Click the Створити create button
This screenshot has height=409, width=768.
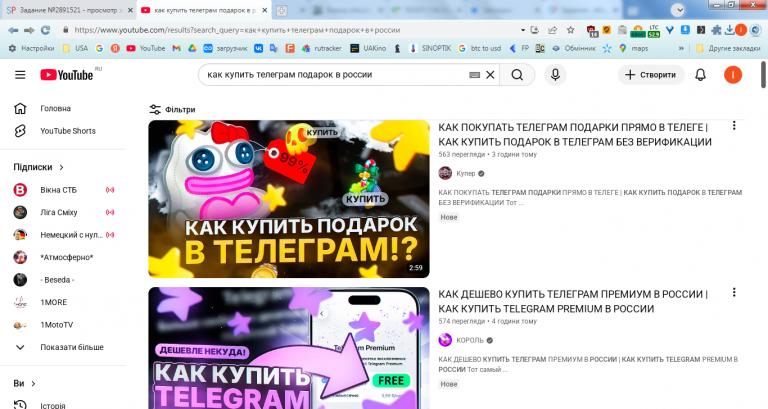click(x=650, y=75)
